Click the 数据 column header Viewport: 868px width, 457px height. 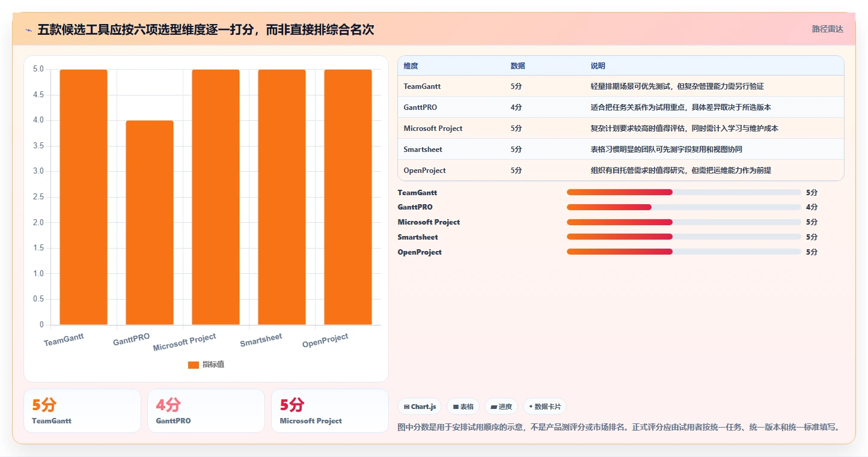[518, 65]
